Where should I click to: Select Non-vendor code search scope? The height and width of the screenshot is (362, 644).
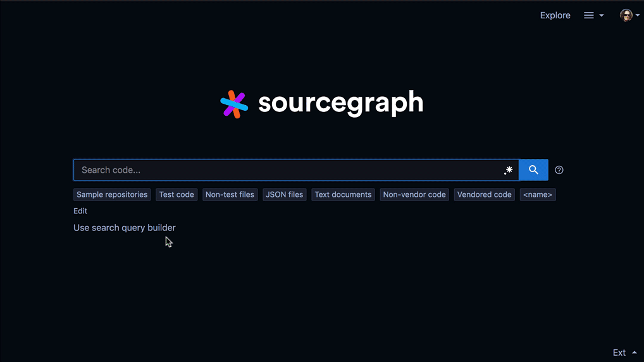[x=414, y=195]
